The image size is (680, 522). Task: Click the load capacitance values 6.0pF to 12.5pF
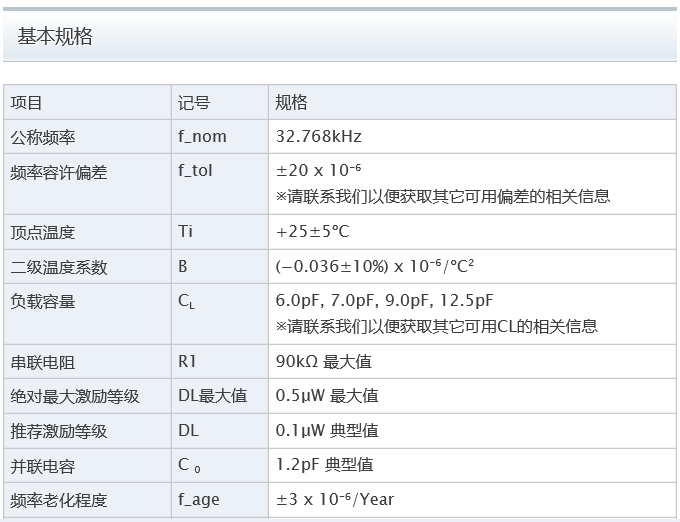click(384, 301)
